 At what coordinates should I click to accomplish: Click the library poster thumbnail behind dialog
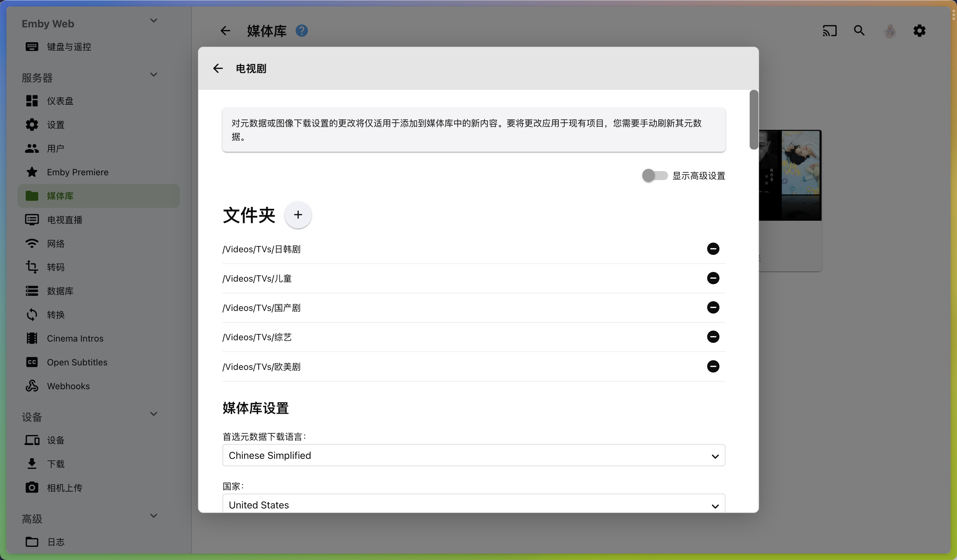click(790, 175)
